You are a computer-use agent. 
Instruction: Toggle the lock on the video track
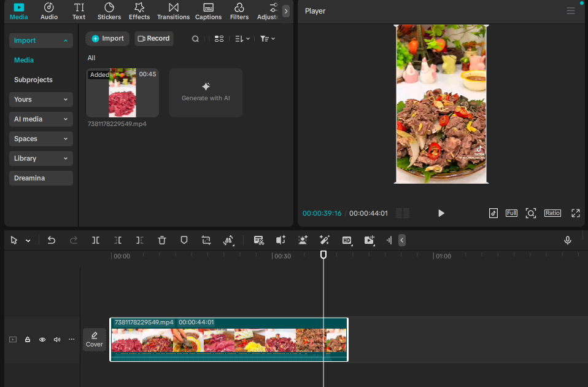(x=28, y=339)
